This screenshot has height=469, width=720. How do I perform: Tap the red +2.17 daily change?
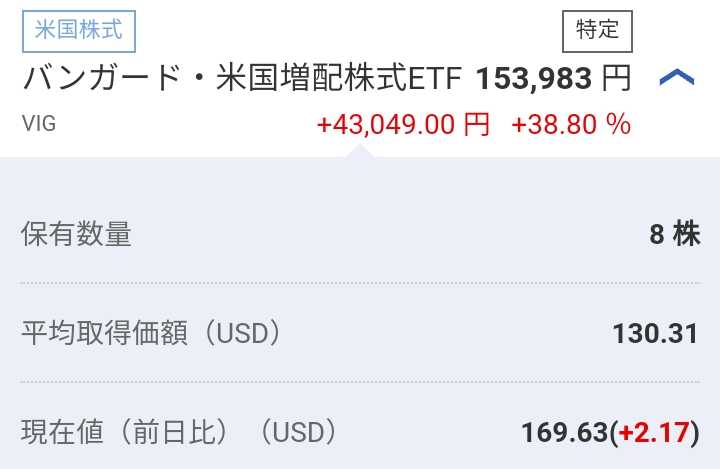click(x=654, y=432)
